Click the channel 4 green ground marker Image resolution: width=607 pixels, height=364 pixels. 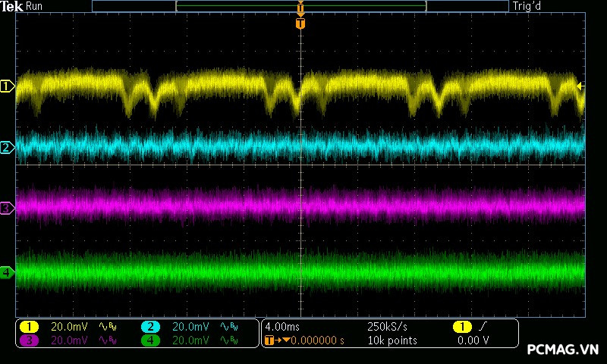click(x=7, y=272)
